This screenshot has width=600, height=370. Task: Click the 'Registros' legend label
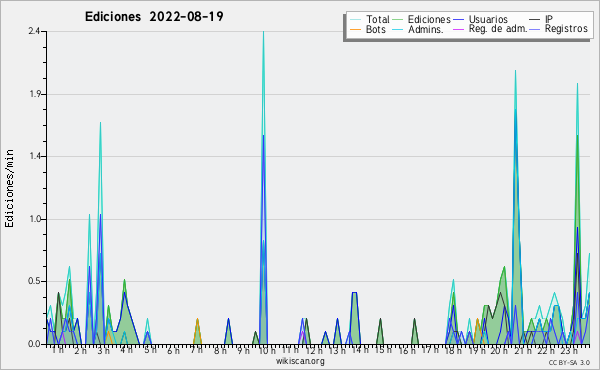point(566,29)
